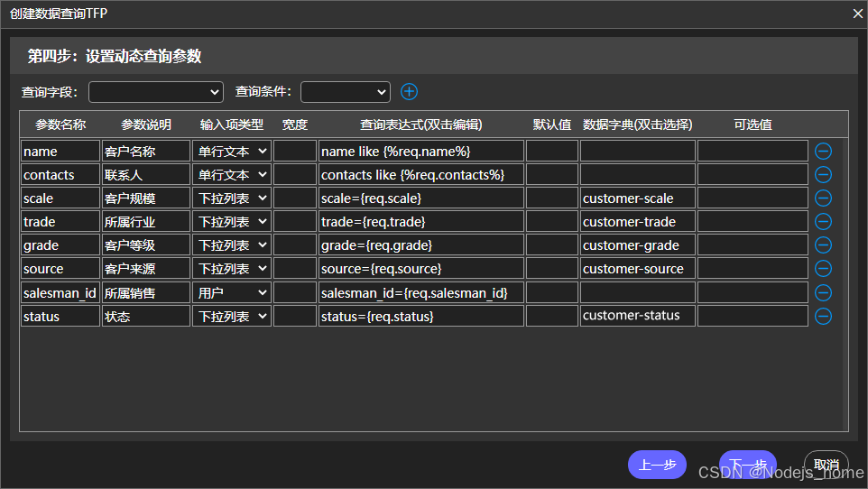This screenshot has height=489, width=868.
Task: Change input type for trade row
Action: (232, 222)
